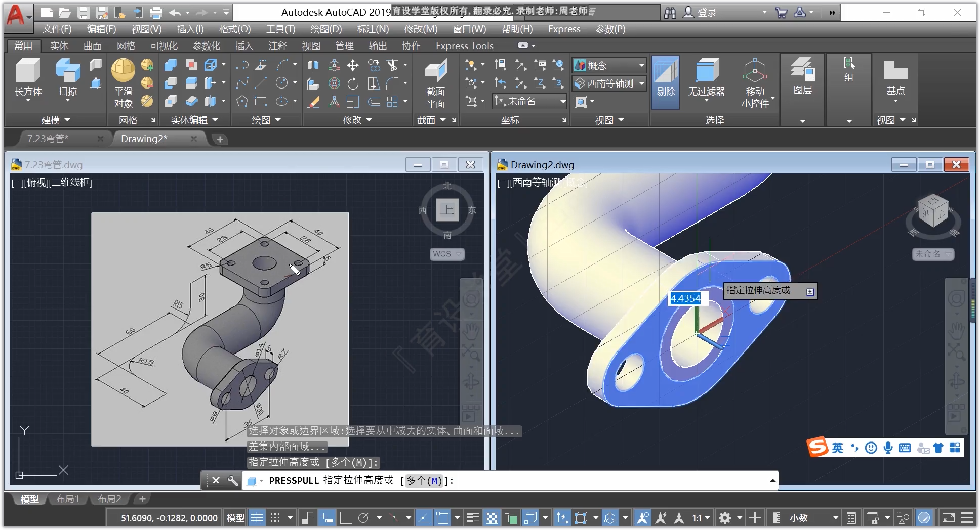Select the Line tool in 绘图 panel
Image resolution: width=980 pixels, height=530 pixels.
(261, 83)
